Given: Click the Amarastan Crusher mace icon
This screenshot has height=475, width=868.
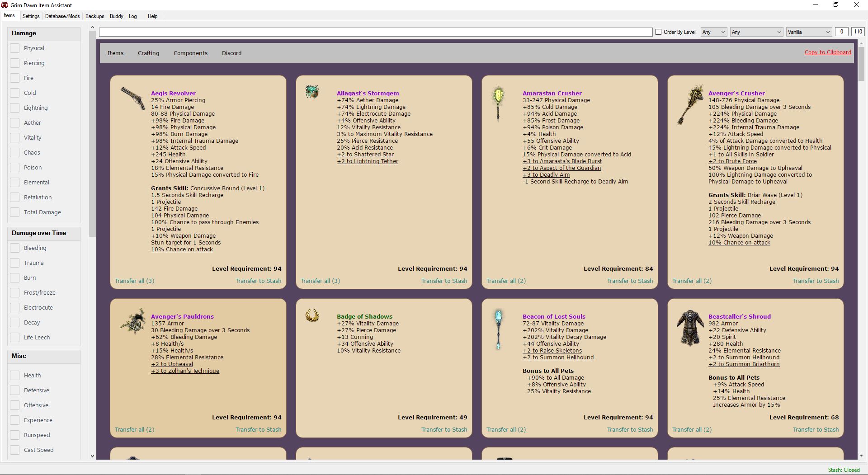Looking at the screenshot, I should click(498, 103).
